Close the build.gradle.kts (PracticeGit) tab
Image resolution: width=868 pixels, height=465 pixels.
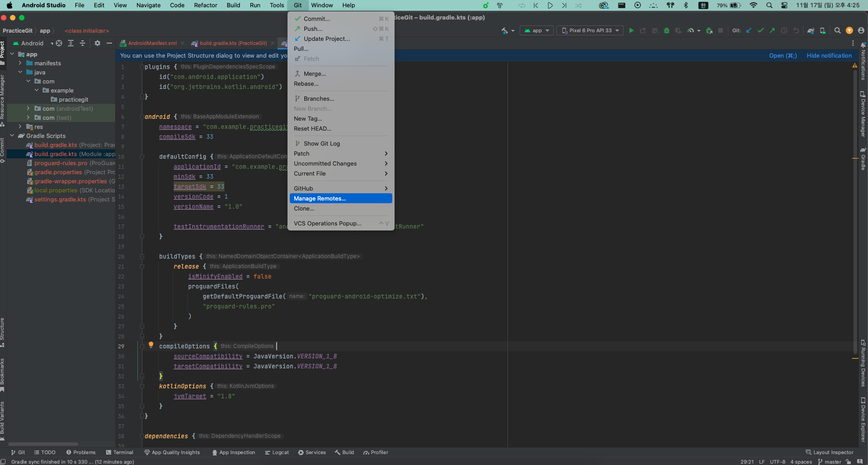[x=272, y=43]
